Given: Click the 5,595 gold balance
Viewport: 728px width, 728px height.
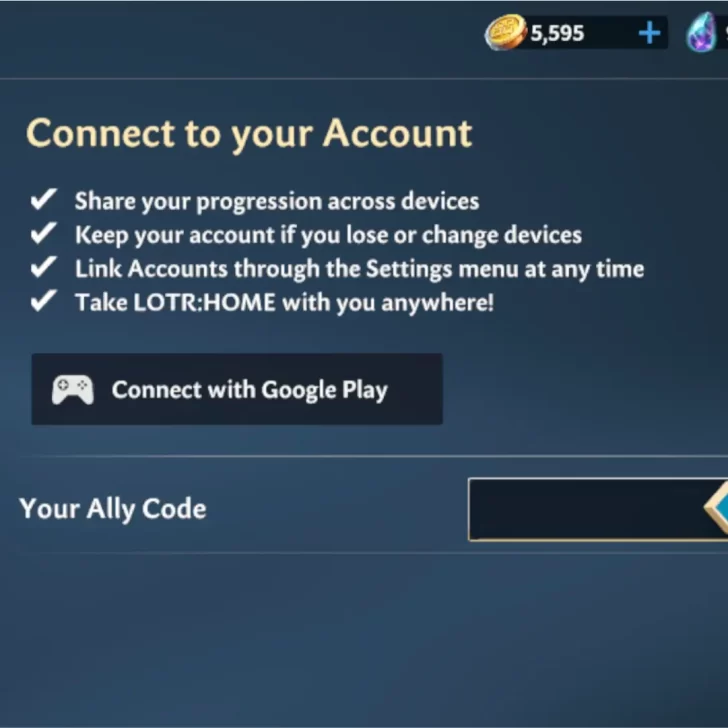Looking at the screenshot, I should click(557, 33).
